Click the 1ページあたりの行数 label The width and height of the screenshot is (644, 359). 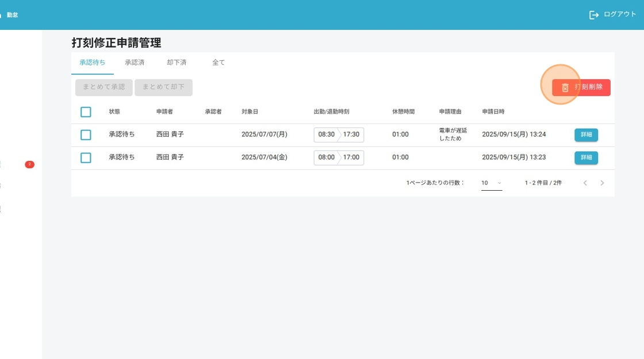[x=435, y=183]
